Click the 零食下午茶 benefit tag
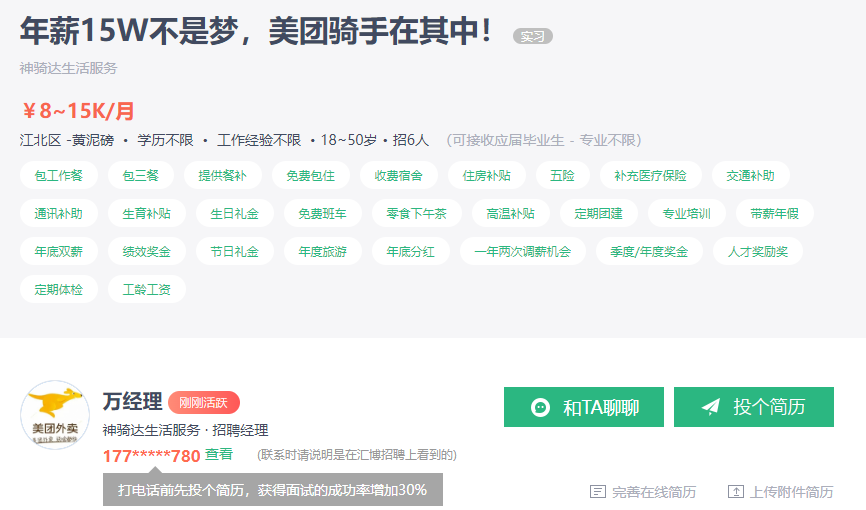866x510 pixels. (416, 213)
